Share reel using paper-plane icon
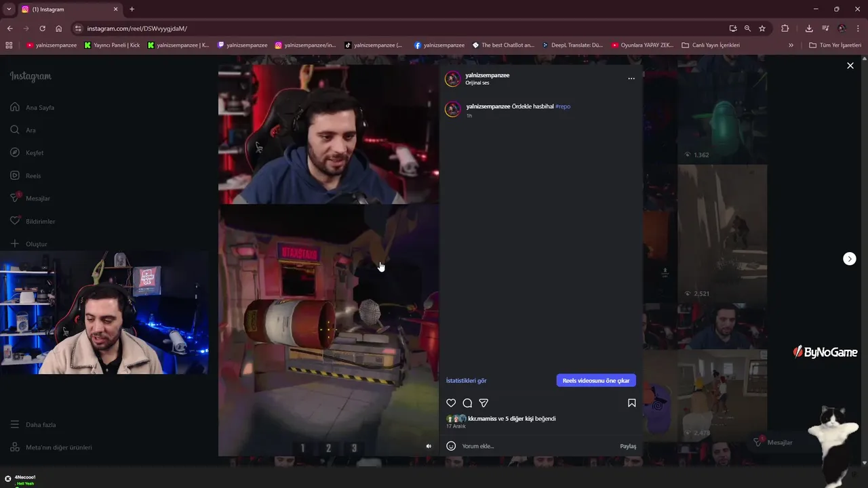The image size is (868, 488). pyautogui.click(x=484, y=403)
